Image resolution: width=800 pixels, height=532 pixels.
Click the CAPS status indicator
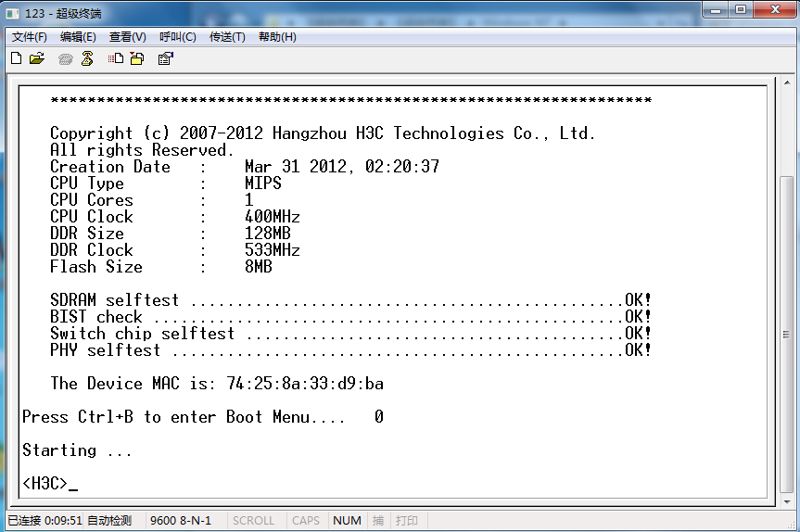(306, 520)
